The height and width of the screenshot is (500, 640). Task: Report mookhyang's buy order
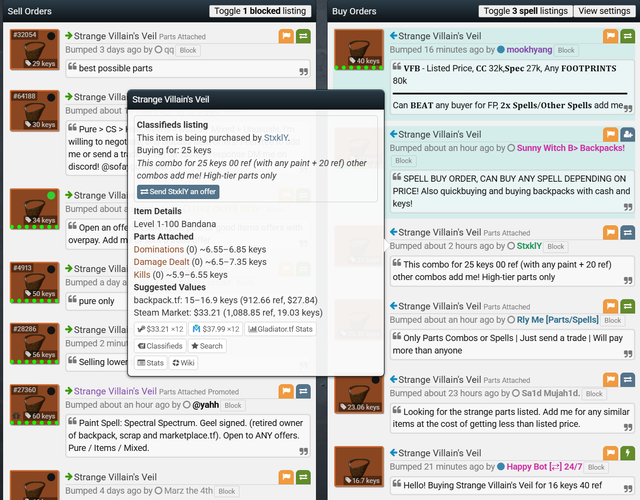[x=610, y=36]
